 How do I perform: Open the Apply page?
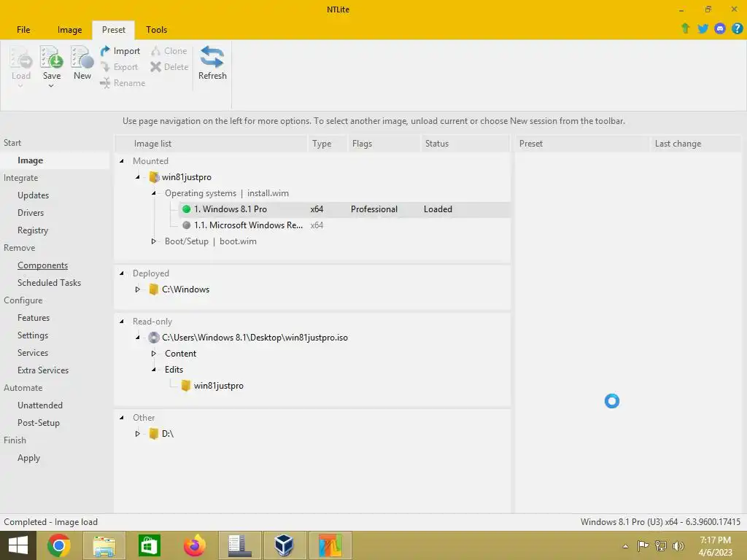pyautogui.click(x=28, y=458)
